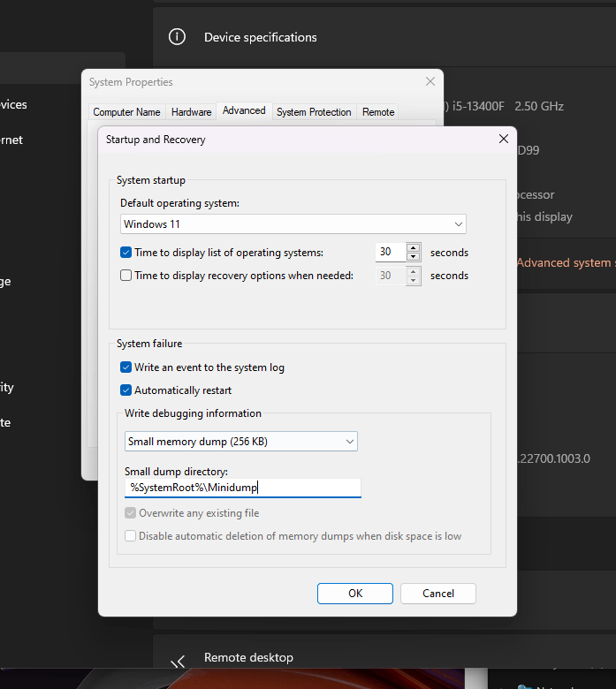
Task: Click the '.22700.1003.0' version text
Action: pyautogui.click(x=553, y=458)
